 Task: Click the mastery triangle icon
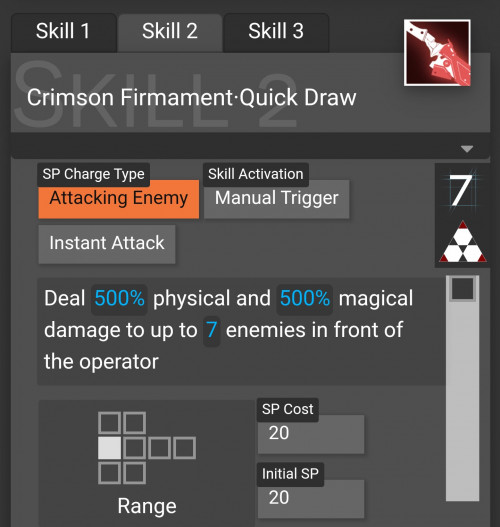463,242
